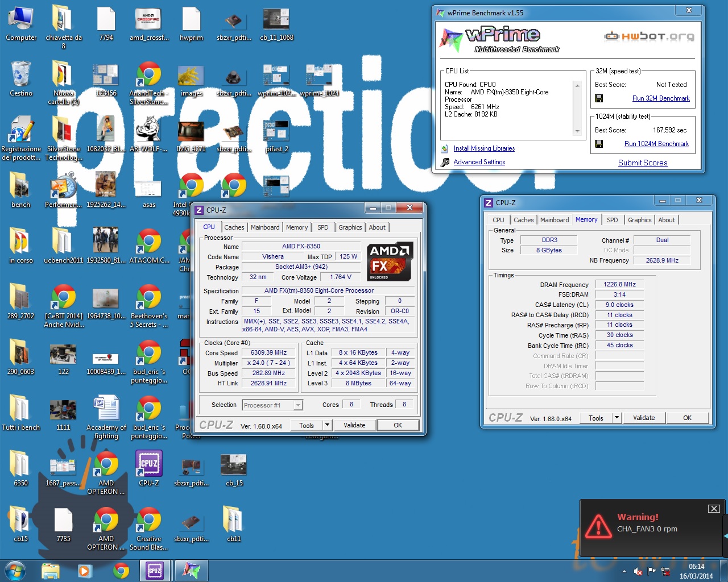This screenshot has width=728, height=582.
Task: Click the Windows Start button
Action: point(15,570)
